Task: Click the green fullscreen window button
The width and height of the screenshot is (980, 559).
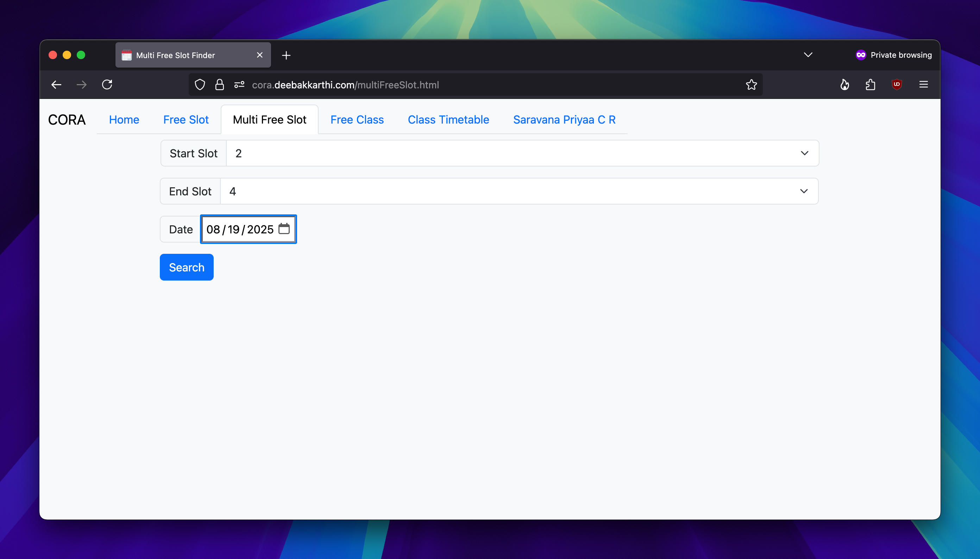Action: [81, 55]
